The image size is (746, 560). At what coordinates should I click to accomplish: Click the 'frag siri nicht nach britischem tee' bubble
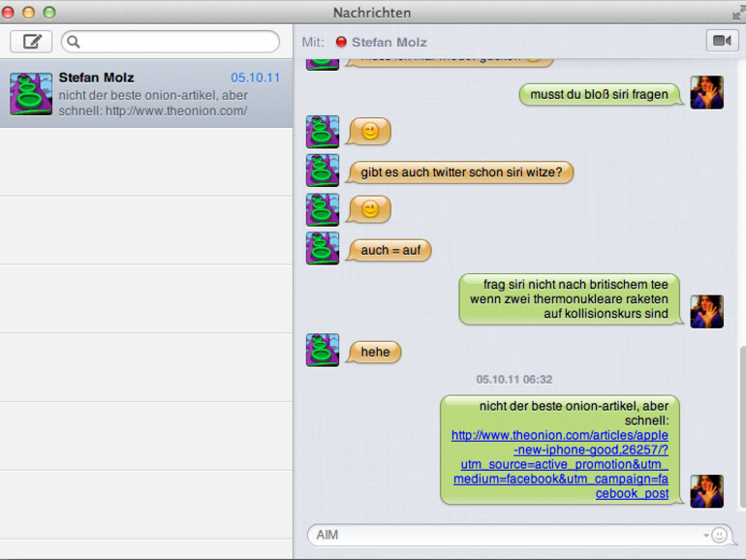point(571,299)
